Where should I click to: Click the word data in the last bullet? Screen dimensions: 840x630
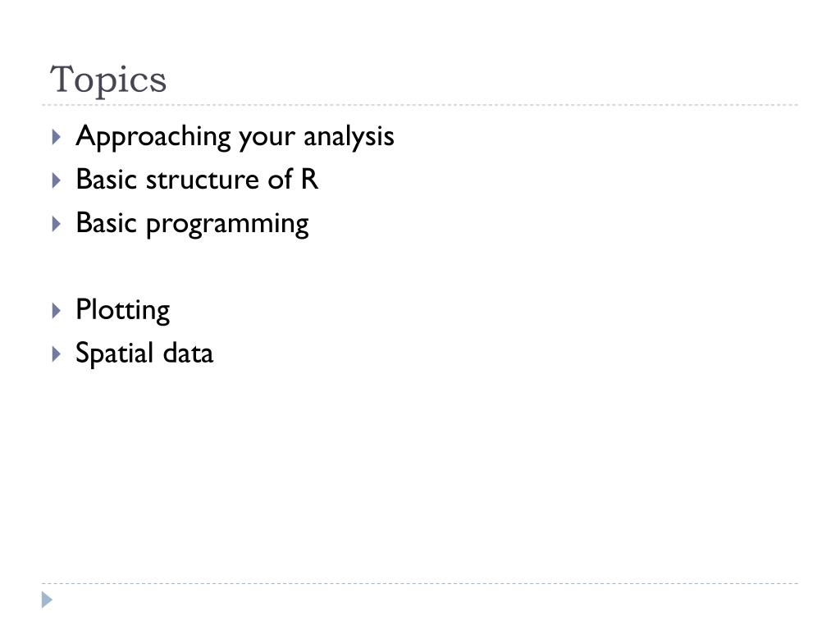[x=188, y=354]
